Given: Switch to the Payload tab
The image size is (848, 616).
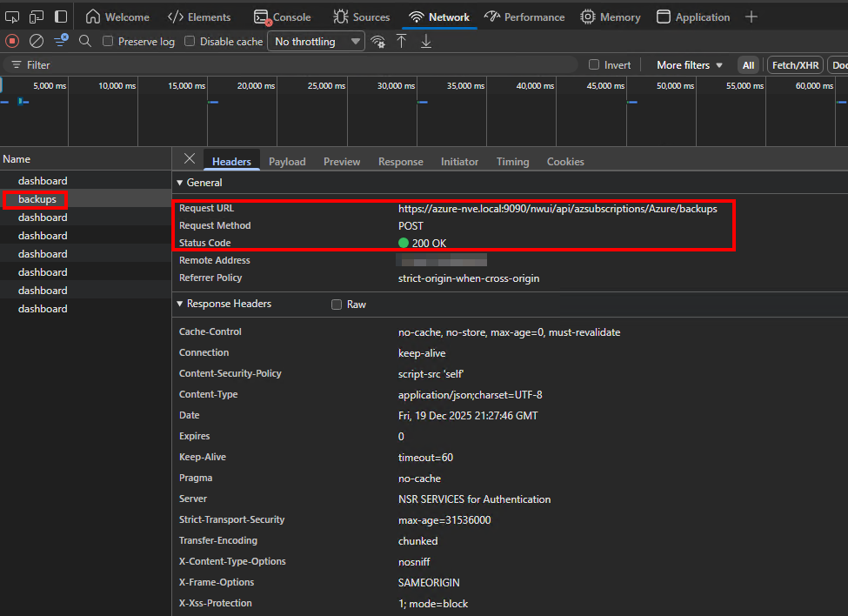Looking at the screenshot, I should pyautogui.click(x=287, y=162).
